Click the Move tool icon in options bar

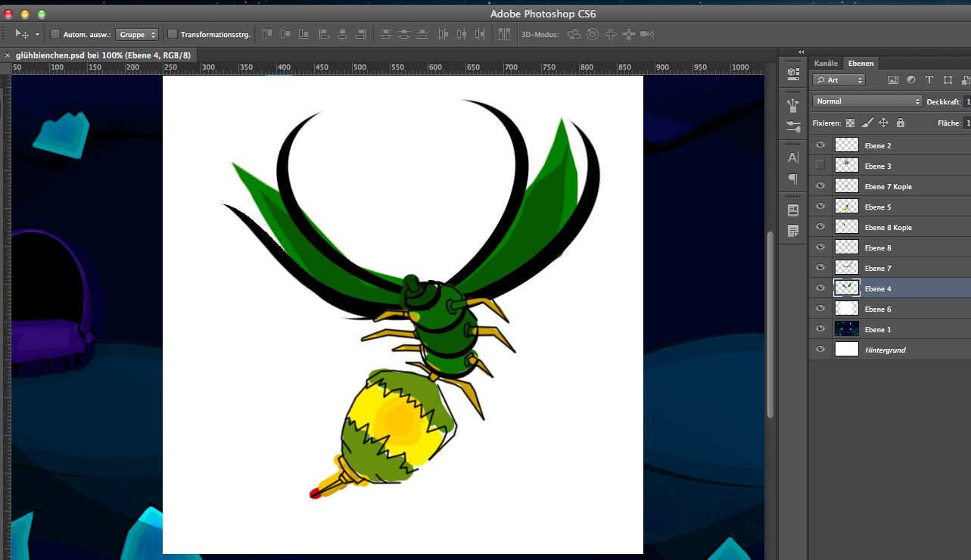[22, 34]
